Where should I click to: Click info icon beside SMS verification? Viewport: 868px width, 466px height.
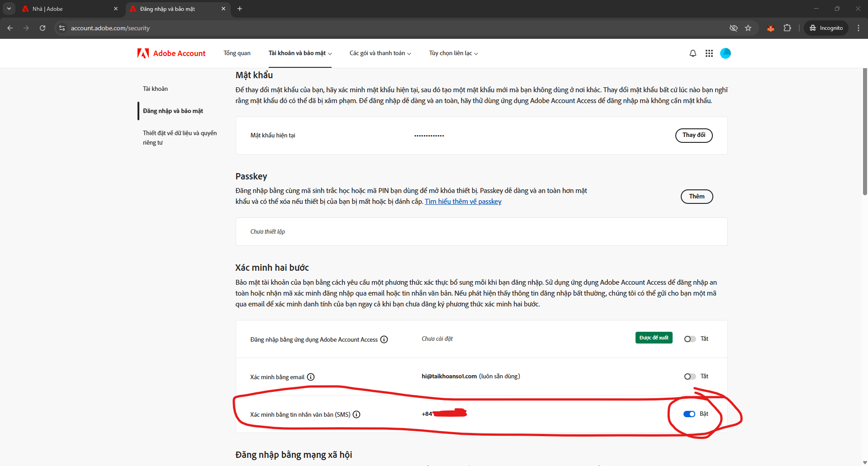356,414
